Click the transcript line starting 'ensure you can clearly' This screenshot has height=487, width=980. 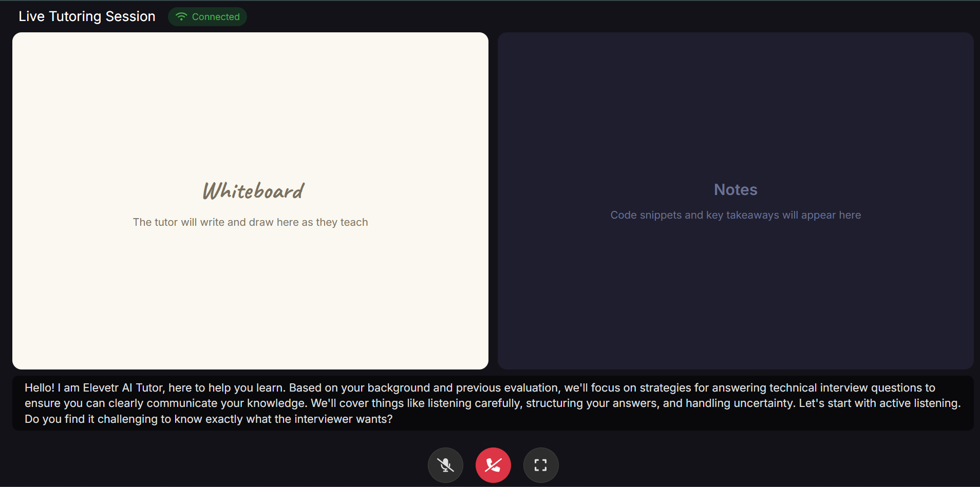click(x=492, y=403)
